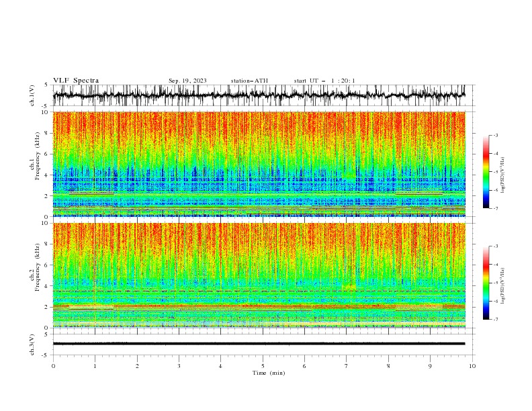The image size is (532, 411).
Task: Click the ch.1 colorbar "log(PSD)(V²/Hz)" label
Action: (x=503, y=175)
